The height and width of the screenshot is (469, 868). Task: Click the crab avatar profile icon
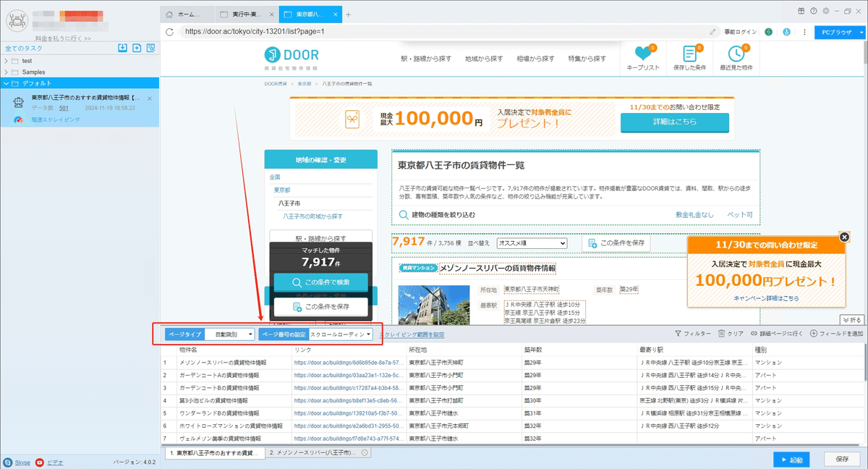[x=16, y=19]
